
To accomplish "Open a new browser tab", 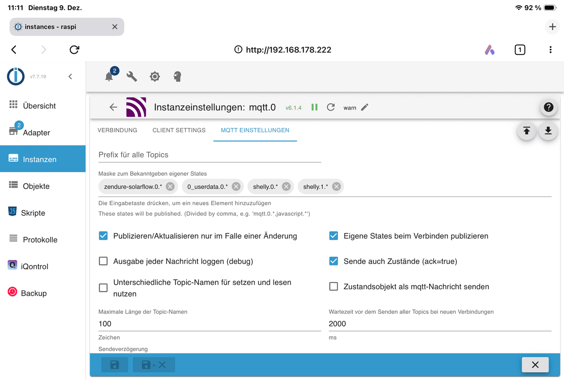I will (x=553, y=27).
